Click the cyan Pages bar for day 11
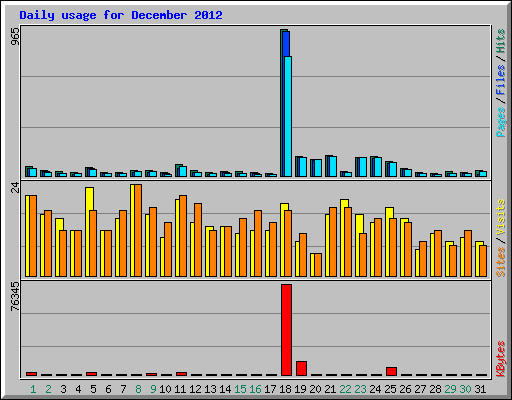512x400 pixels. pyautogui.click(x=183, y=172)
